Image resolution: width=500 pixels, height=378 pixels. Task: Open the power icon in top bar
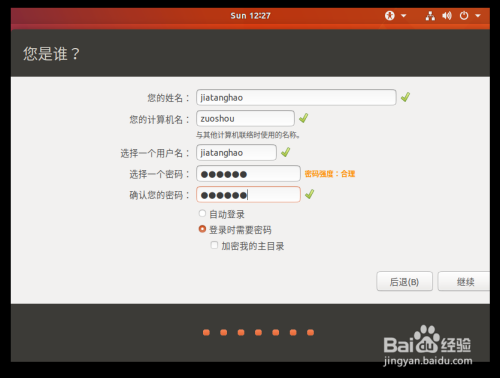464,16
